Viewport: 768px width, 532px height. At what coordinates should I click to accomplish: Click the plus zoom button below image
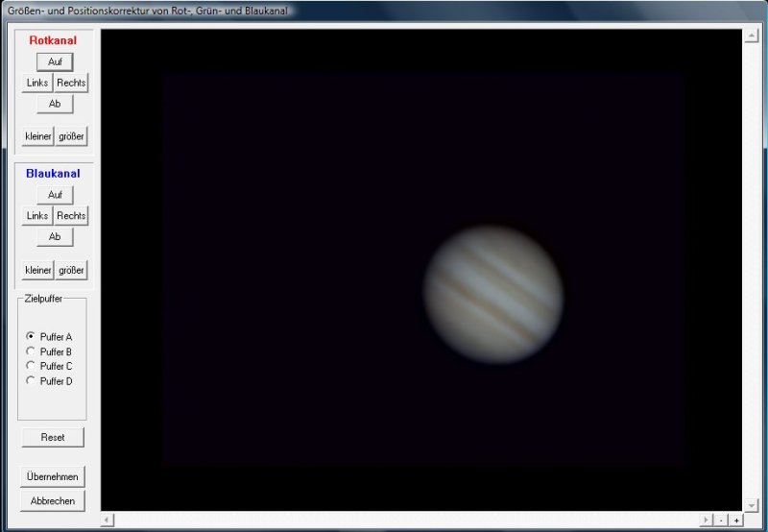[x=736, y=520]
